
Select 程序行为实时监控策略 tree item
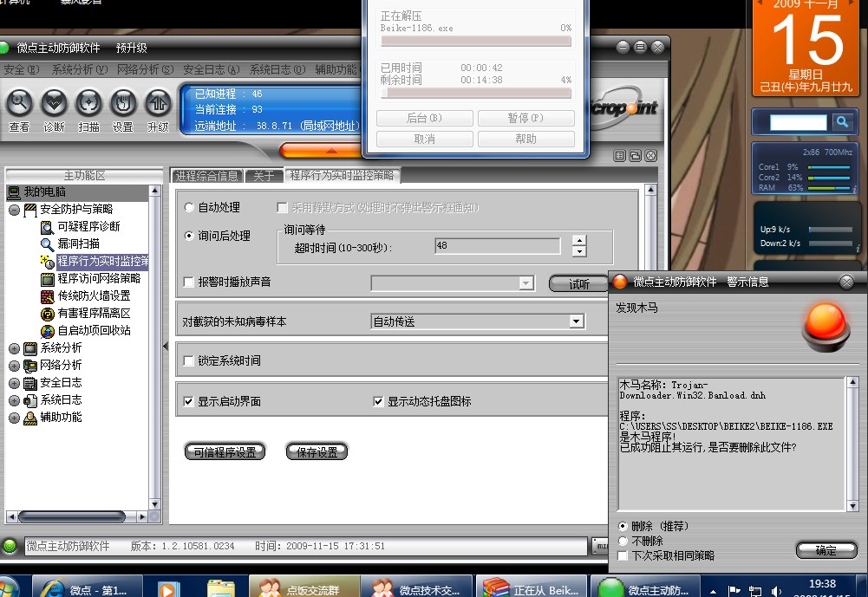pyautogui.click(x=103, y=261)
